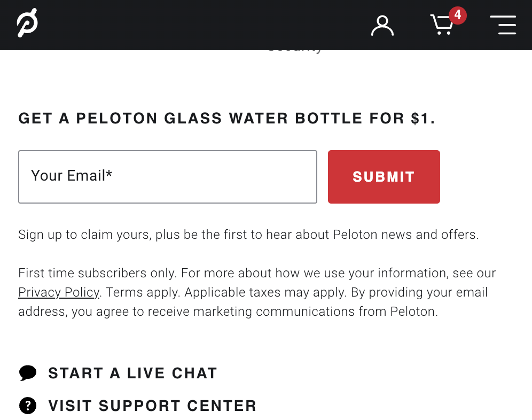Open the user account profile icon
532x420 pixels.
coord(382,26)
